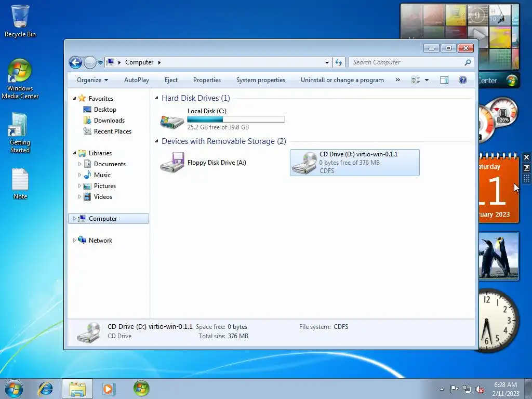Click AutoPlay in the toolbar
The width and height of the screenshot is (532, 399).
click(x=137, y=80)
